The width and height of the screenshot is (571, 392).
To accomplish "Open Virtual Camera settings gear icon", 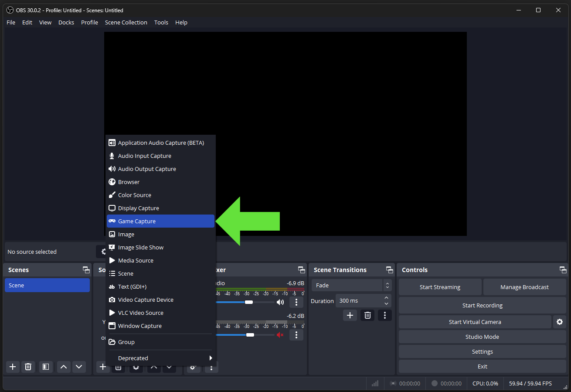I will pos(560,322).
